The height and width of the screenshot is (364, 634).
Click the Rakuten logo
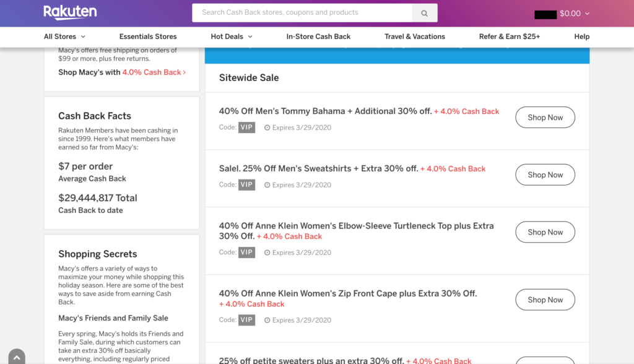tap(70, 12)
